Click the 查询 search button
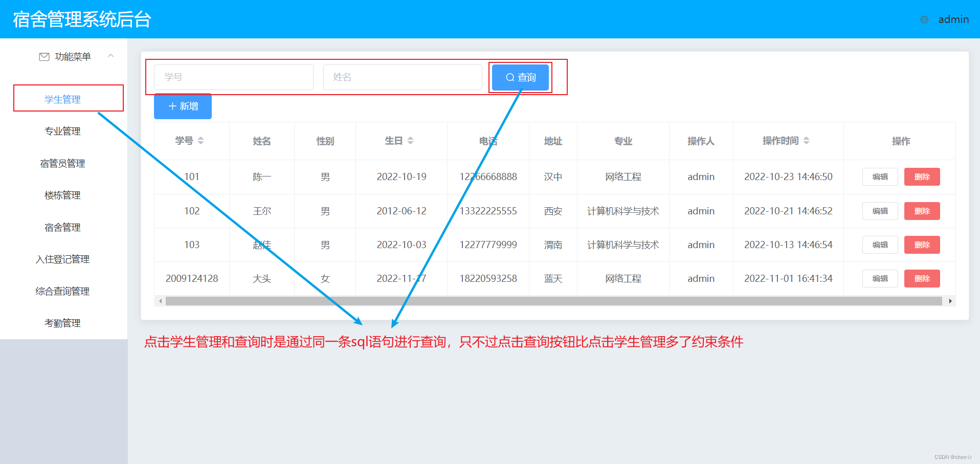The width and height of the screenshot is (980, 464). point(520,77)
